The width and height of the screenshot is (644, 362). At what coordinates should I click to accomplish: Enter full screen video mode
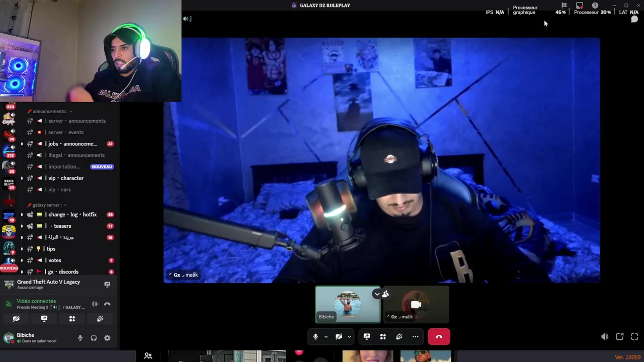634,336
